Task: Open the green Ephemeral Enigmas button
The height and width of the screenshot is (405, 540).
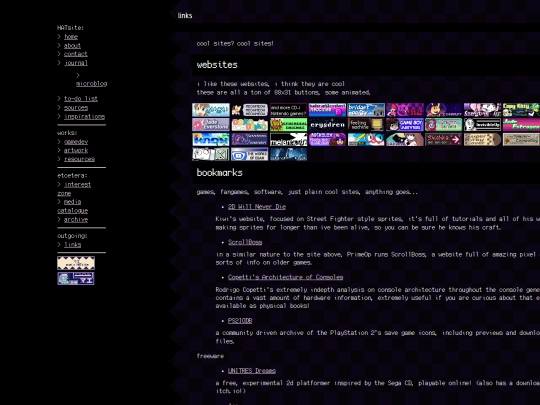Action: coord(288,125)
